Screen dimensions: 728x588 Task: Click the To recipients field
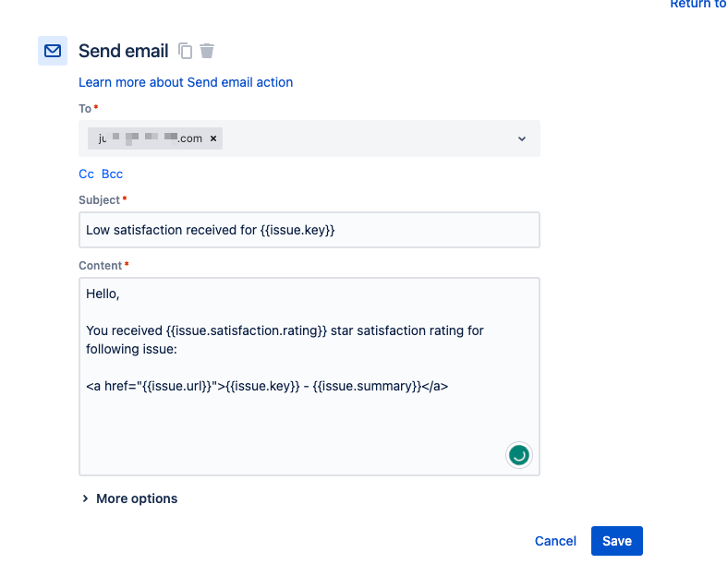(x=309, y=138)
